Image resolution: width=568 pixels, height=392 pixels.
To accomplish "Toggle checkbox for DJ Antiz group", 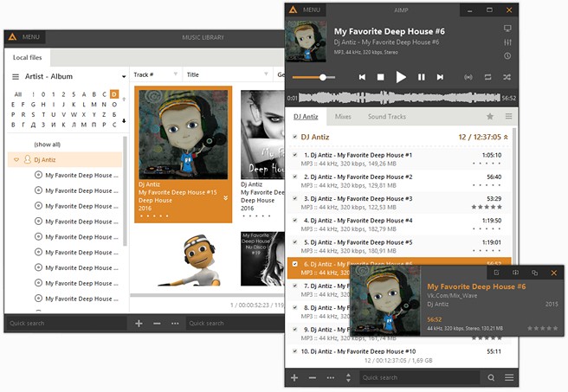I will (x=294, y=137).
